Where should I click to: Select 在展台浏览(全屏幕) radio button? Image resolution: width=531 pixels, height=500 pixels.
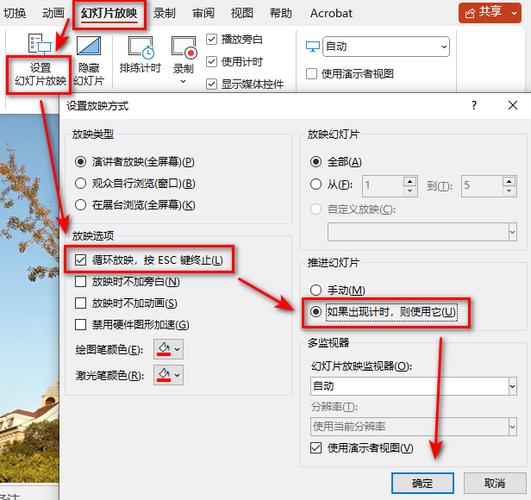(x=80, y=205)
